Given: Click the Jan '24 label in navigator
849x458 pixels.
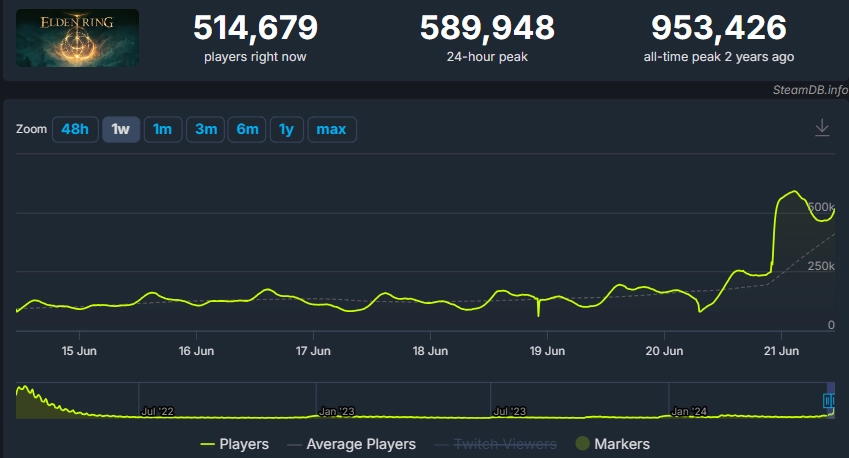Looking at the screenshot, I should [x=689, y=411].
